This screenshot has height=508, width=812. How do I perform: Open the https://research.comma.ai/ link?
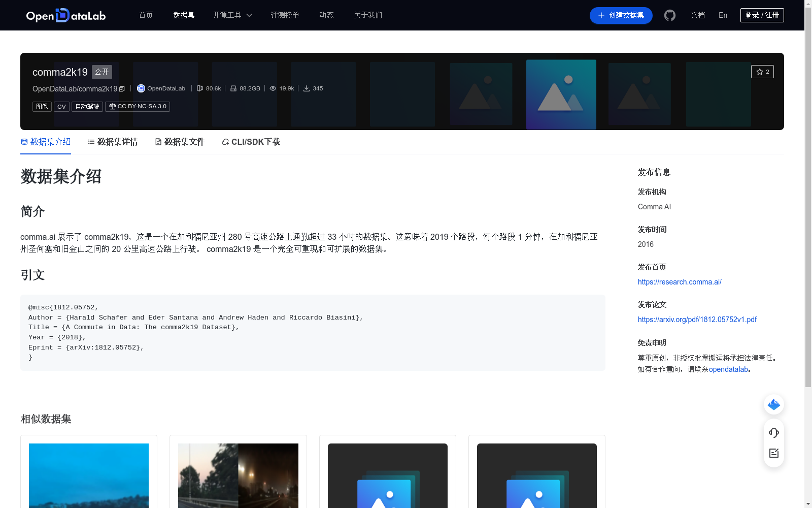coord(680,282)
